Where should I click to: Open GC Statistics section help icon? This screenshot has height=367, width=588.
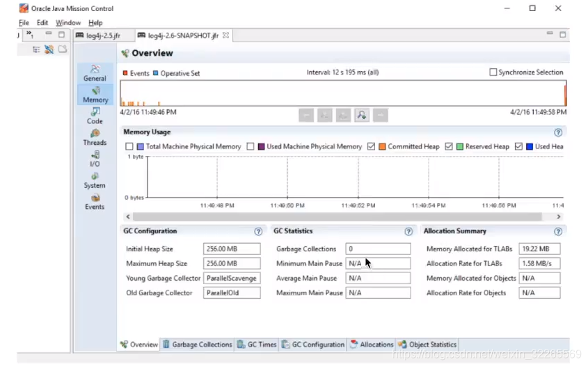pos(408,231)
